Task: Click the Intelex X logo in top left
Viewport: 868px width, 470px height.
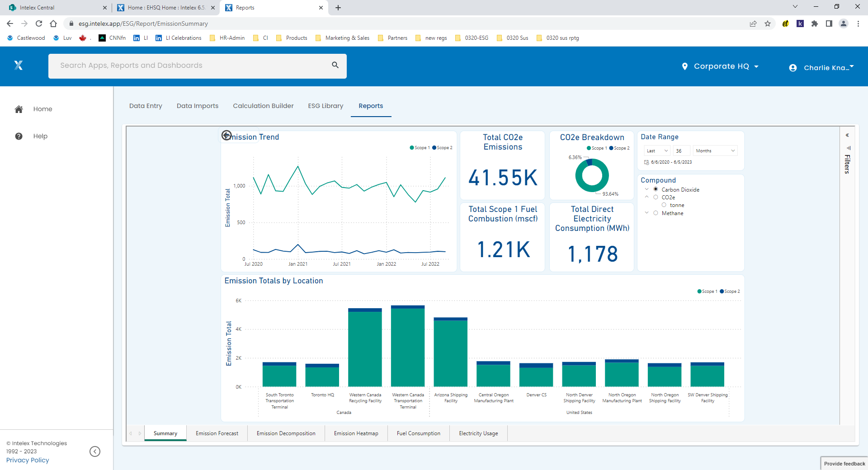Action: point(19,66)
